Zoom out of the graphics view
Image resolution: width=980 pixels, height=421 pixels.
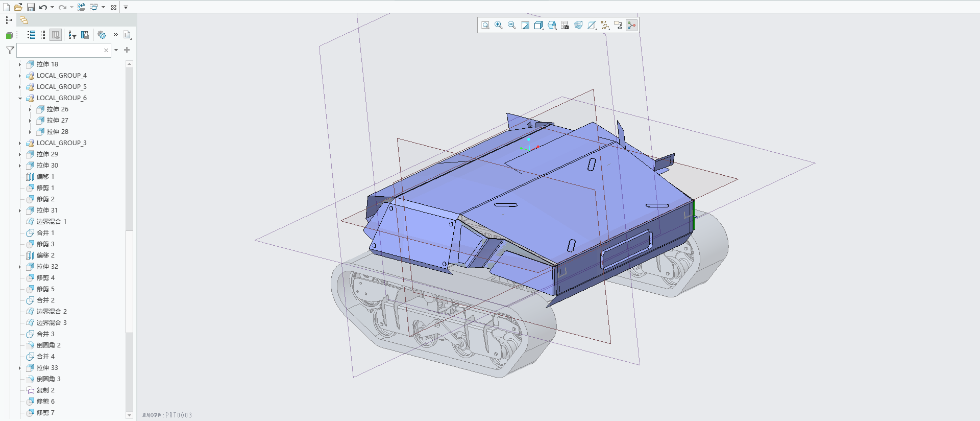(x=512, y=25)
